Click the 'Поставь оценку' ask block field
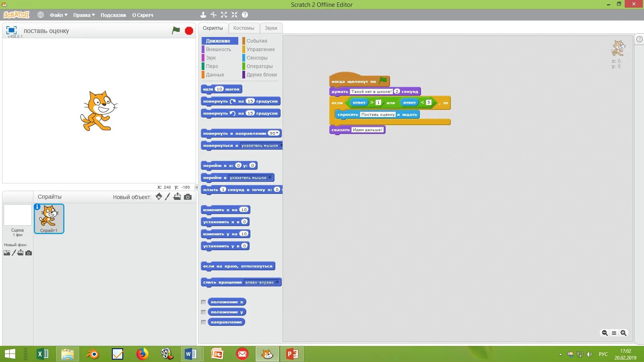This screenshot has height=362, width=644. [x=378, y=115]
